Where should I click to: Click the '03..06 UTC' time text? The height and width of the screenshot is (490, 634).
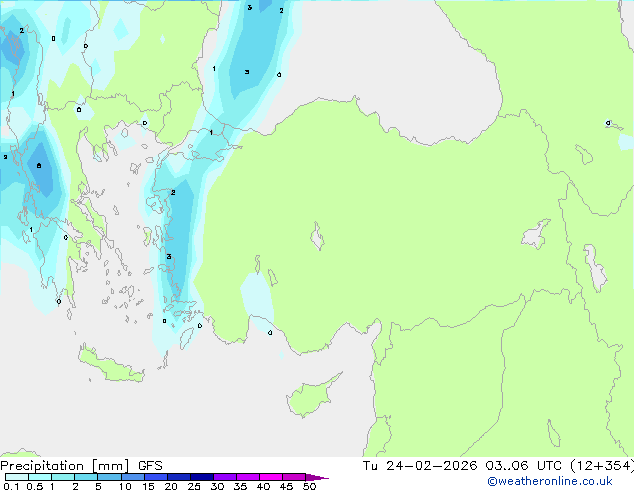click(x=523, y=466)
